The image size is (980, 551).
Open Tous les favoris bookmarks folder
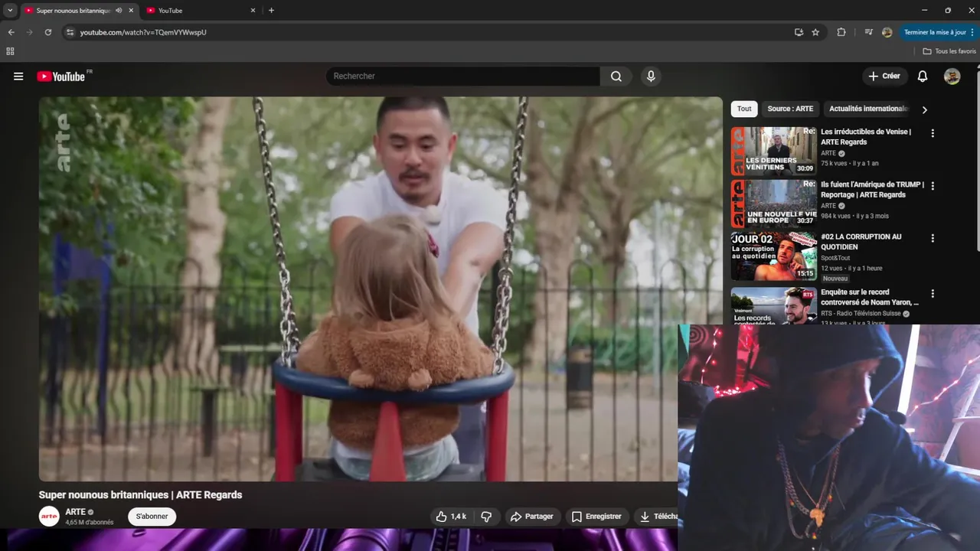949,51
